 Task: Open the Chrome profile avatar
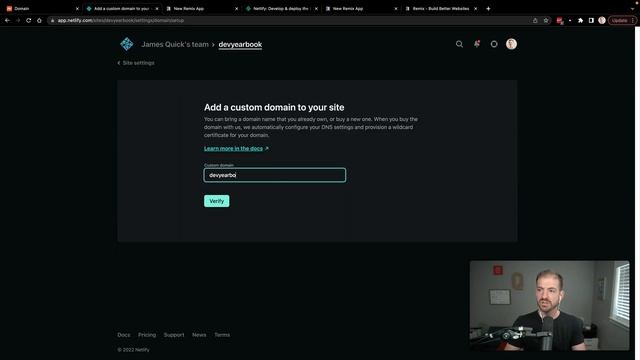[602, 20]
